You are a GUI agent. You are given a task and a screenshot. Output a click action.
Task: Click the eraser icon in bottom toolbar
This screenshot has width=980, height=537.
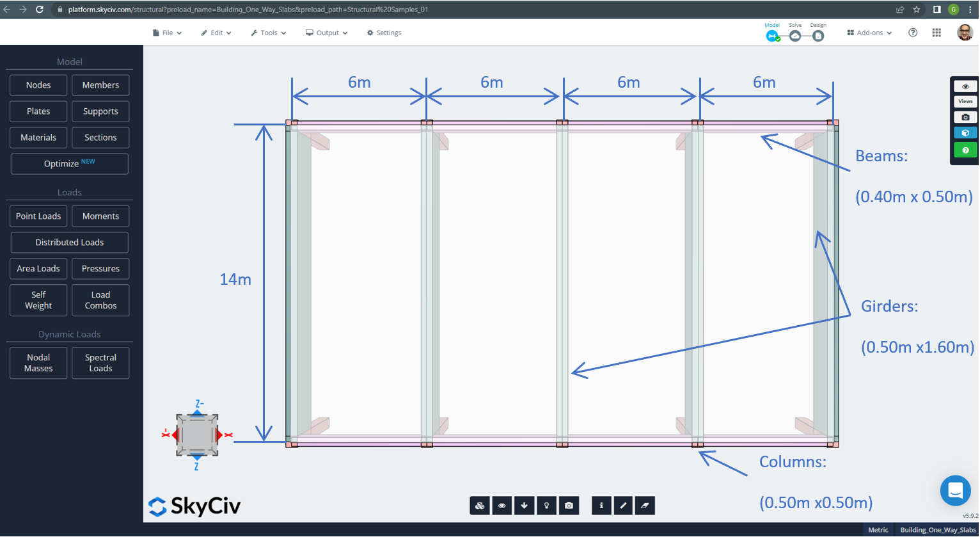point(645,506)
